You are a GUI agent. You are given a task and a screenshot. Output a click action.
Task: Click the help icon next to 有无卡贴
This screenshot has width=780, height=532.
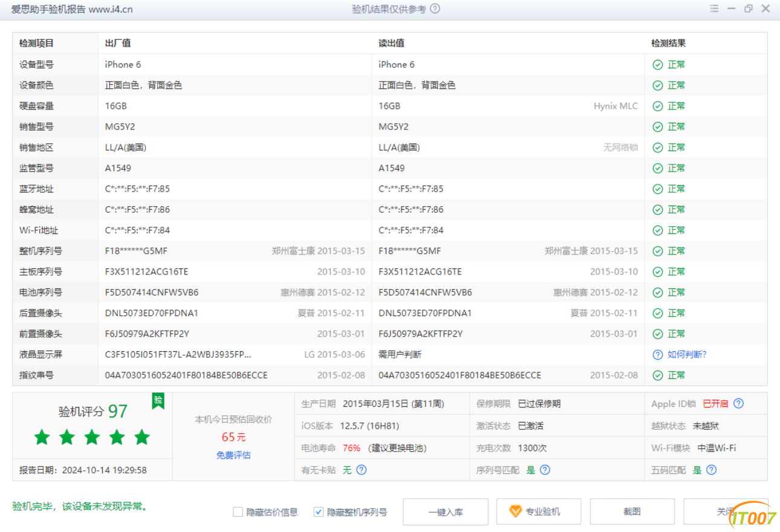tap(362, 470)
